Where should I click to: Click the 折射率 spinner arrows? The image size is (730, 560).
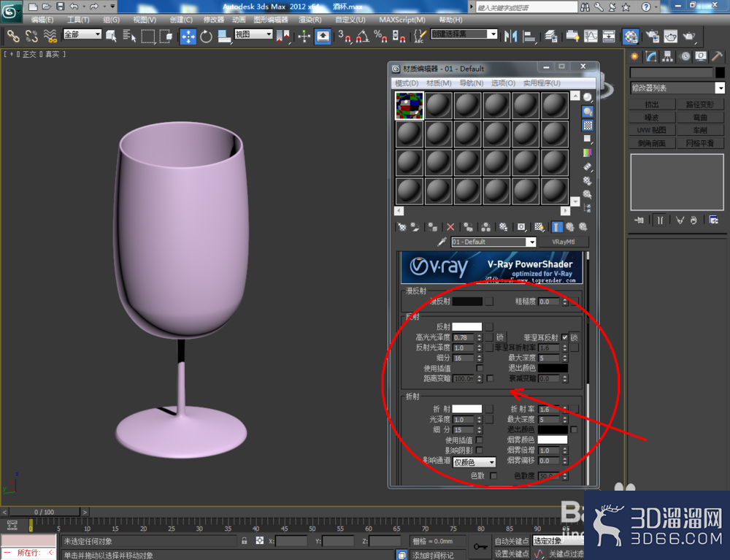click(565, 409)
